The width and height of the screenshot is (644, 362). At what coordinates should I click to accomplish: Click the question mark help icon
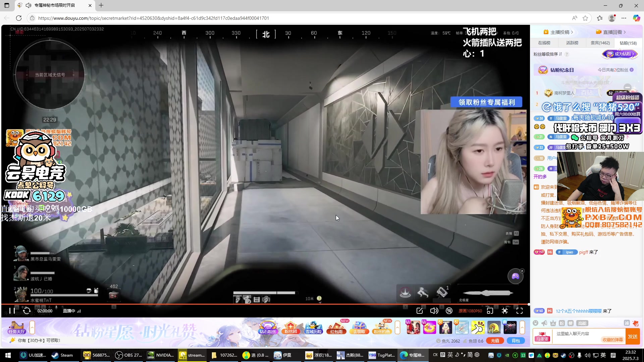coord(567,54)
